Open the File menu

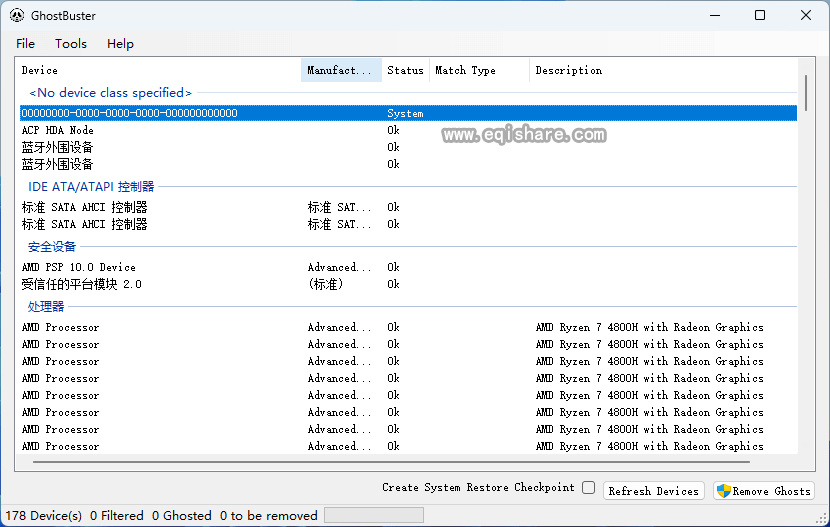pos(25,44)
